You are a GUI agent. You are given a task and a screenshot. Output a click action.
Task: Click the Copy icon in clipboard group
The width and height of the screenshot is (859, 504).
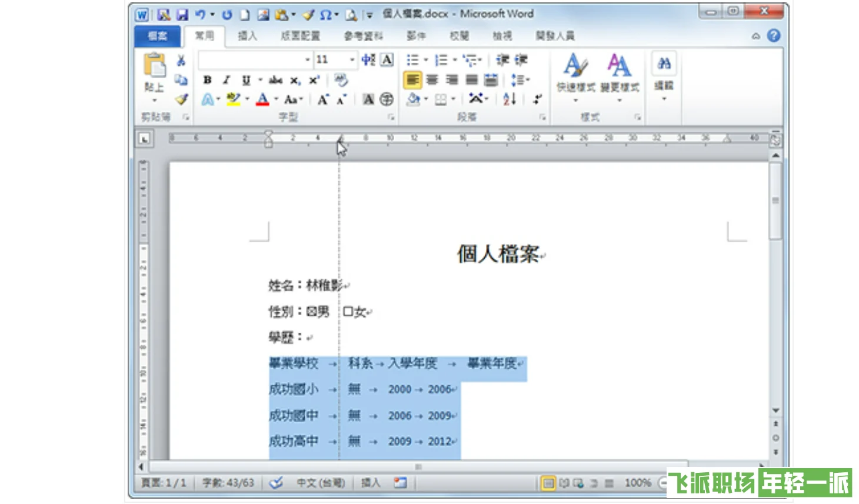point(181,79)
